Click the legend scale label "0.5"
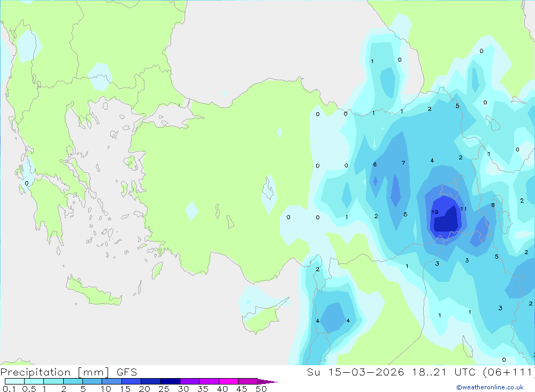Viewport: 535px width, 392px height. pos(29,389)
